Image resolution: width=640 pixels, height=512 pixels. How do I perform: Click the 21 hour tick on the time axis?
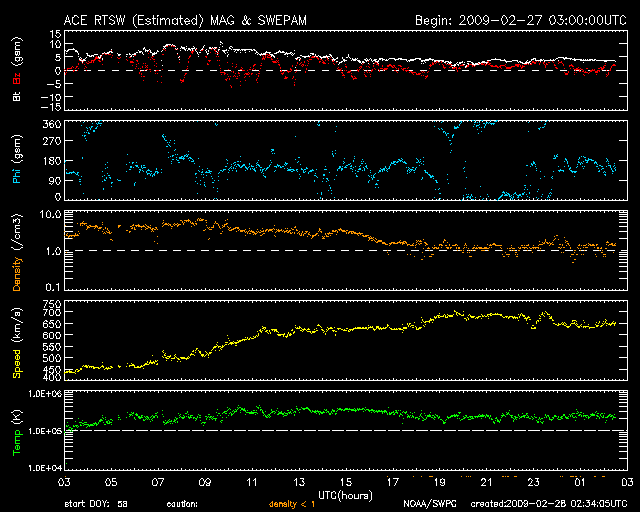click(486, 481)
